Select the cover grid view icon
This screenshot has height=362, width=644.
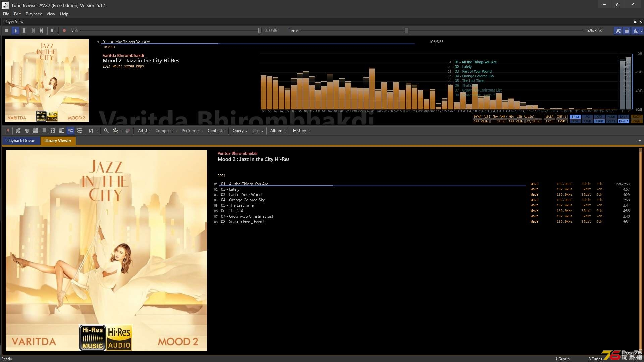tap(36, 131)
